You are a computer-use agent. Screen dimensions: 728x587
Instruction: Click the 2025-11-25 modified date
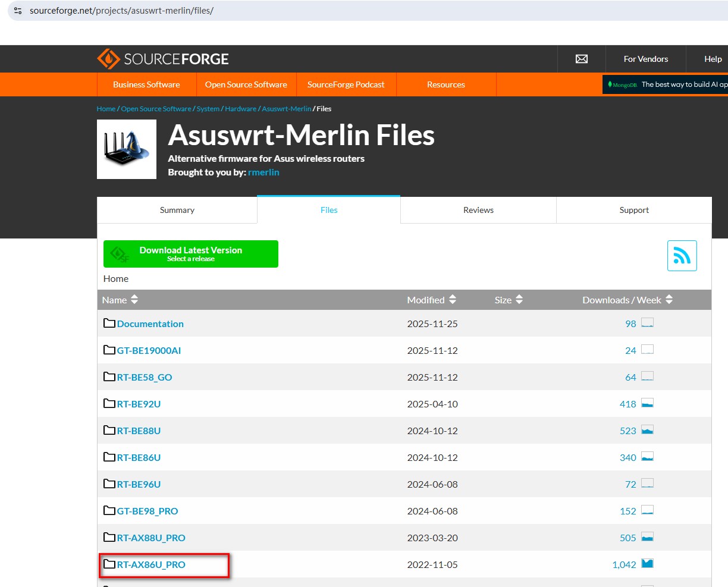tap(432, 324)
